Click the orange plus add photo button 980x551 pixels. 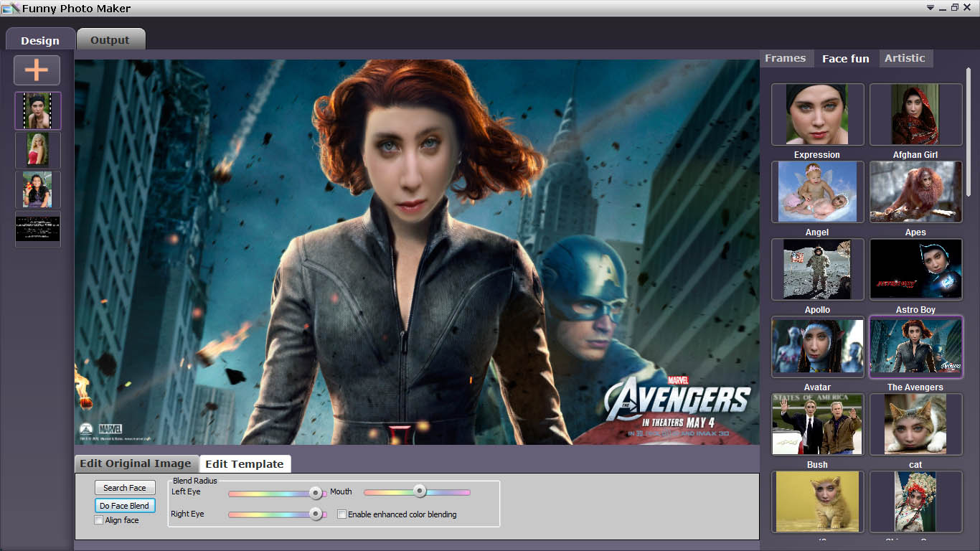coord(37,70)
